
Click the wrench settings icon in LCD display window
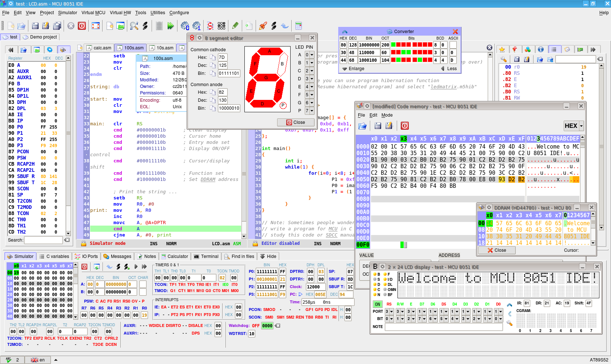click(x=510, y=323)
